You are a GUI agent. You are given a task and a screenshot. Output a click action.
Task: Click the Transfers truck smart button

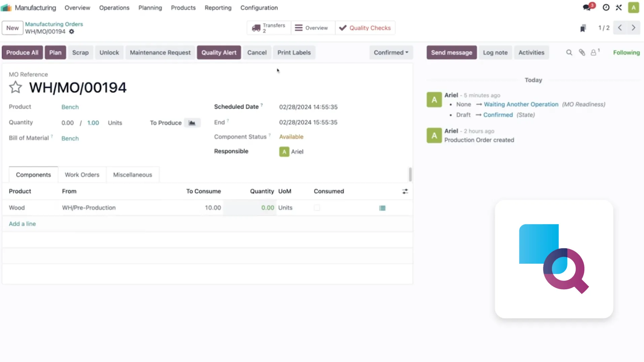click(x=269, y=28)
